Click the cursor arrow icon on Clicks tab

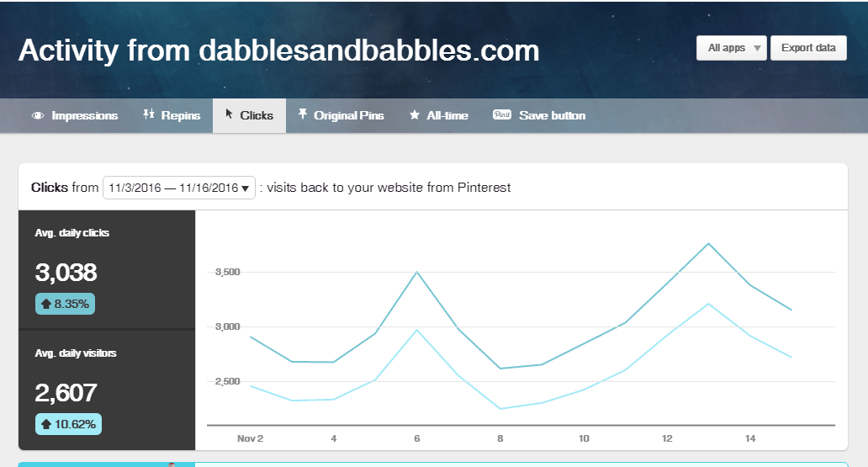pyautogui.click(x=229, y=114)
